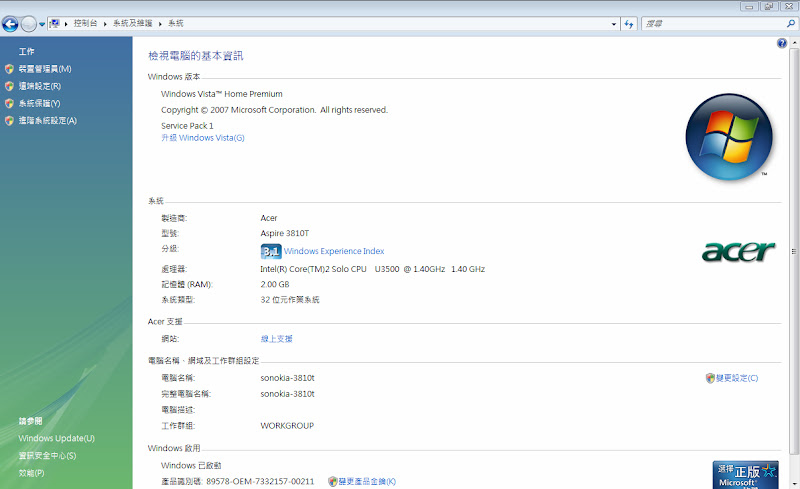This screenshot has height=489, width=800.
Task: Select 系統及維護 breadcrumb in address bar
Action: pyautogui.click(x=133, y=23)
